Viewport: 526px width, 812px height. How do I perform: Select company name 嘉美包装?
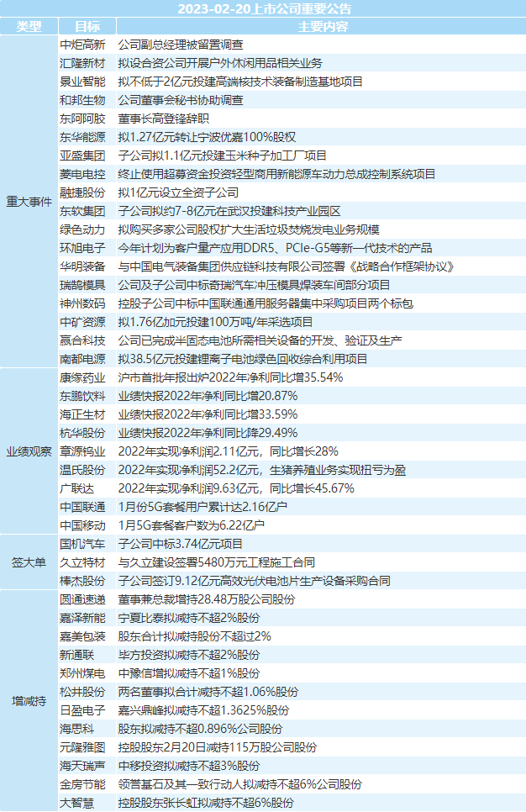[x=82, y=636]
